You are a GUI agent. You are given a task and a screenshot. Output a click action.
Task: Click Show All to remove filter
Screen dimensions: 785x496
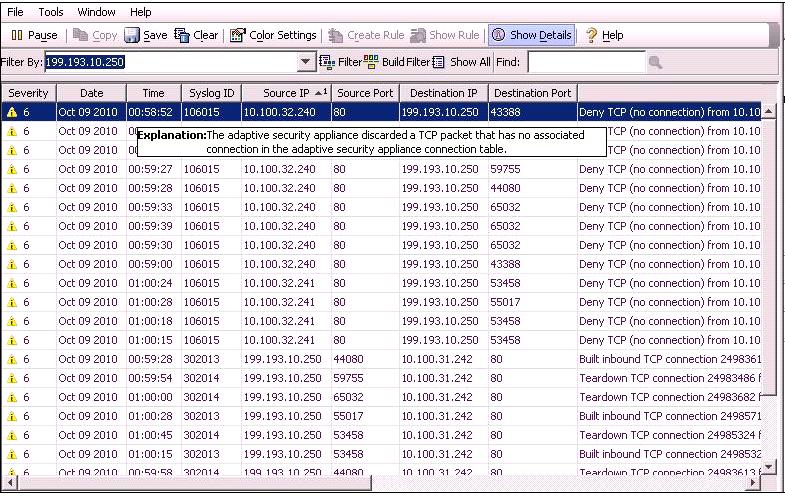461,62
